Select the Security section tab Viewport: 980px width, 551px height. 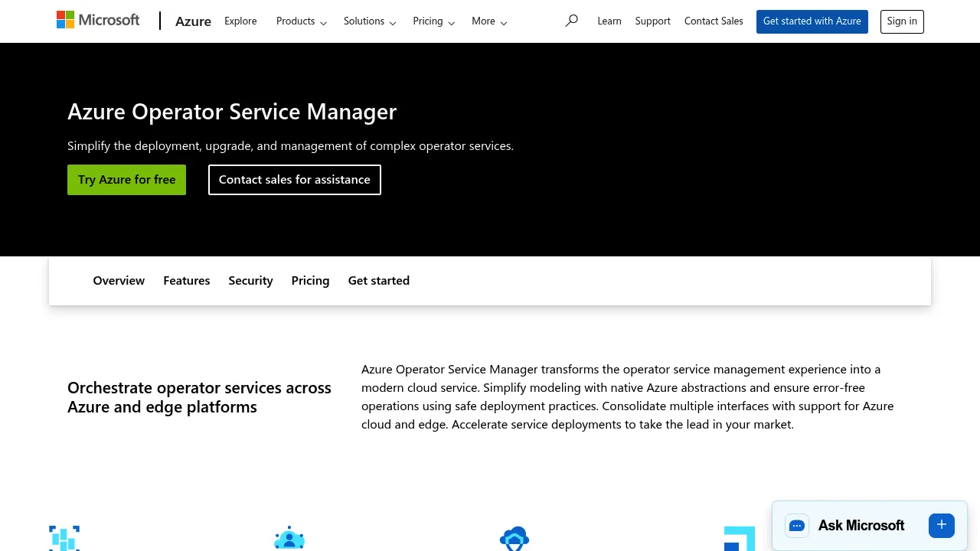point(250,281)
